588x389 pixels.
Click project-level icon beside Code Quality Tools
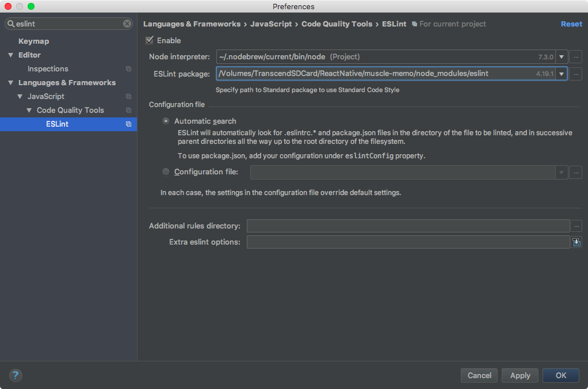[x=129, y=110]
